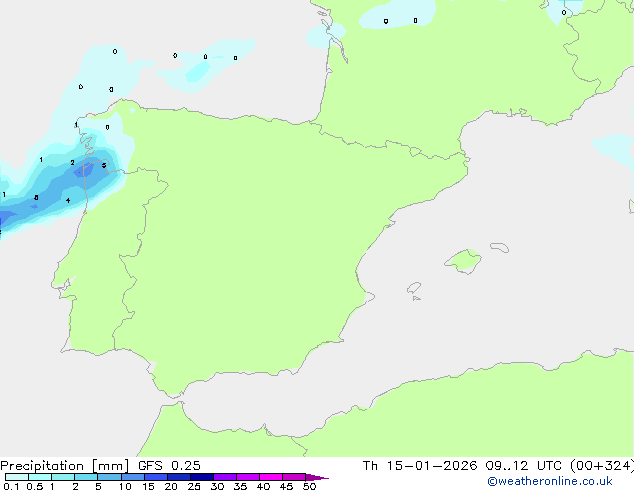Click the 'Precipitation [mm]' title text
Screen dimensions: 634x490
click(64, 466)
